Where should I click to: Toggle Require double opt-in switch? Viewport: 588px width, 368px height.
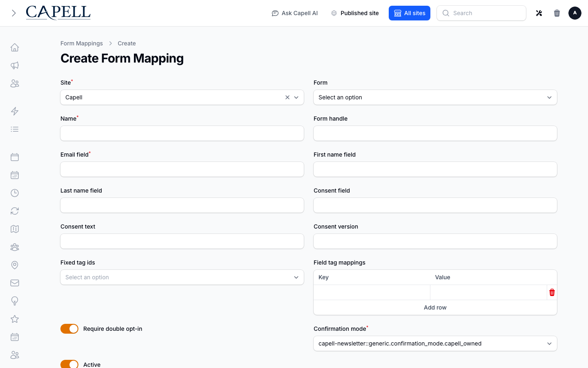pos(69,329)
